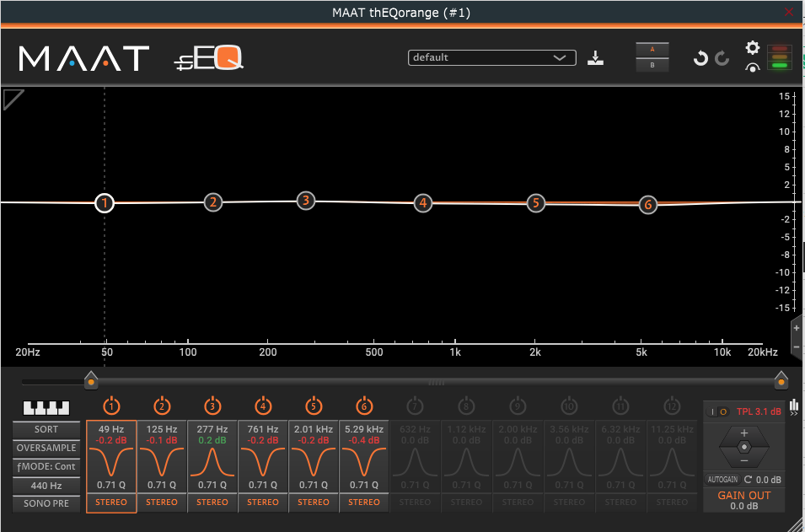This screenshot has height=532, width=805.
Task: Switch to the A preset slot
Action: (652, 50)
